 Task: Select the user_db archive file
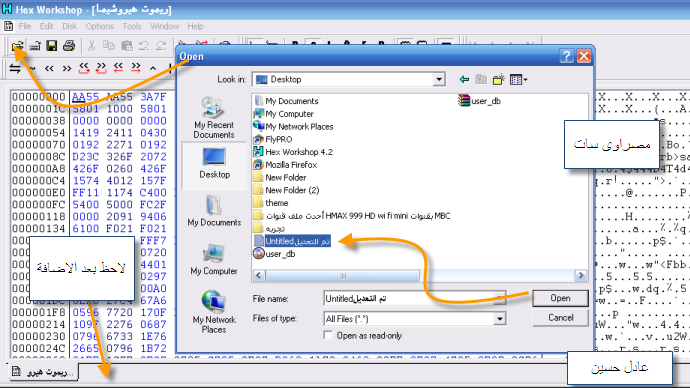[479, 101]
